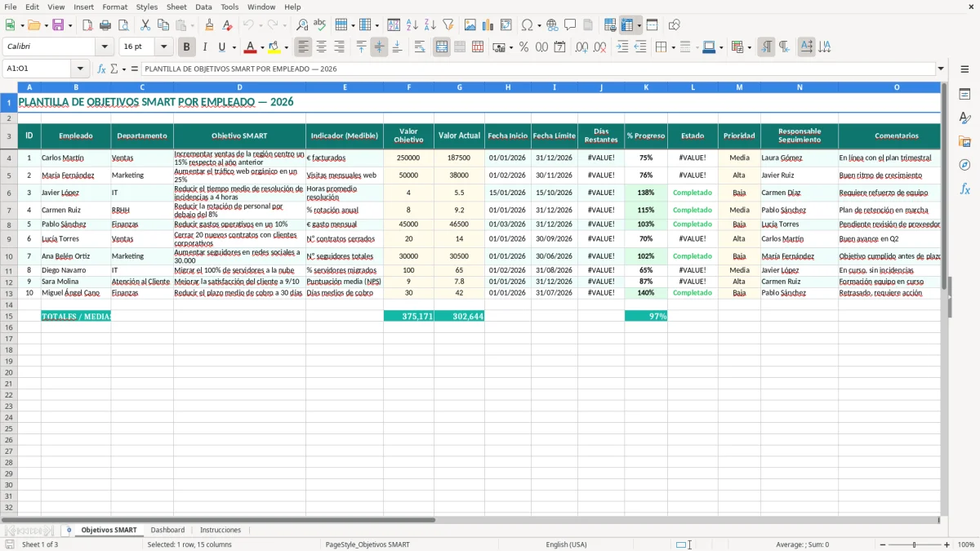This screenshot has height=551, width=980.
Task: Open the sidebar Navigator panel
Action: pyautogui.click(x=964, y=165)
